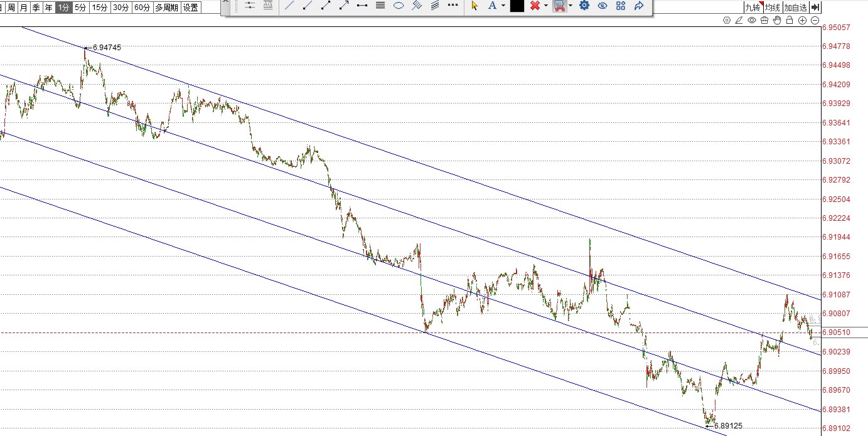Open the four-squares grid layout tool
This screenshot has height=436, width=868.
click(621, 6)
